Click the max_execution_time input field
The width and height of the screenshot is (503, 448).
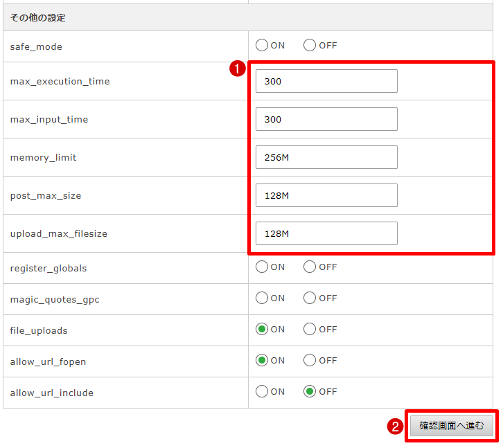click(x=326, y=81)
